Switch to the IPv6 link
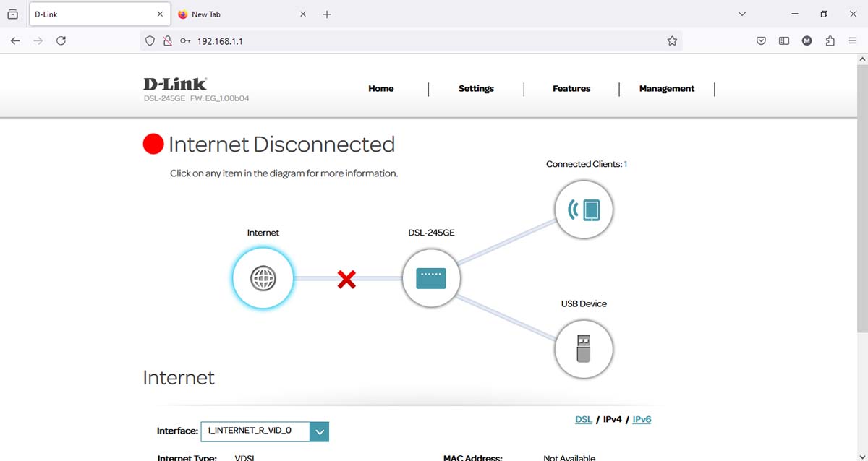Screen dimensions: 868x461 click(x=642, y=419)
